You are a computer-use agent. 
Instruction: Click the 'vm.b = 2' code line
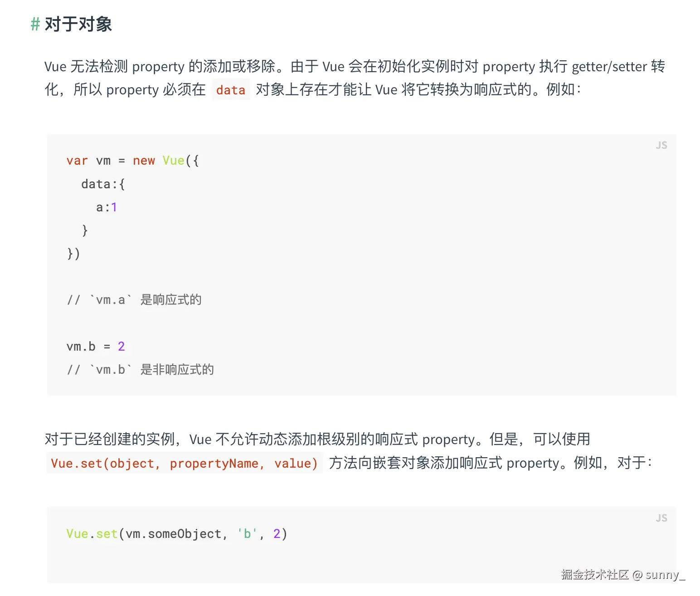pyautogui.click(x=96, y=347)
